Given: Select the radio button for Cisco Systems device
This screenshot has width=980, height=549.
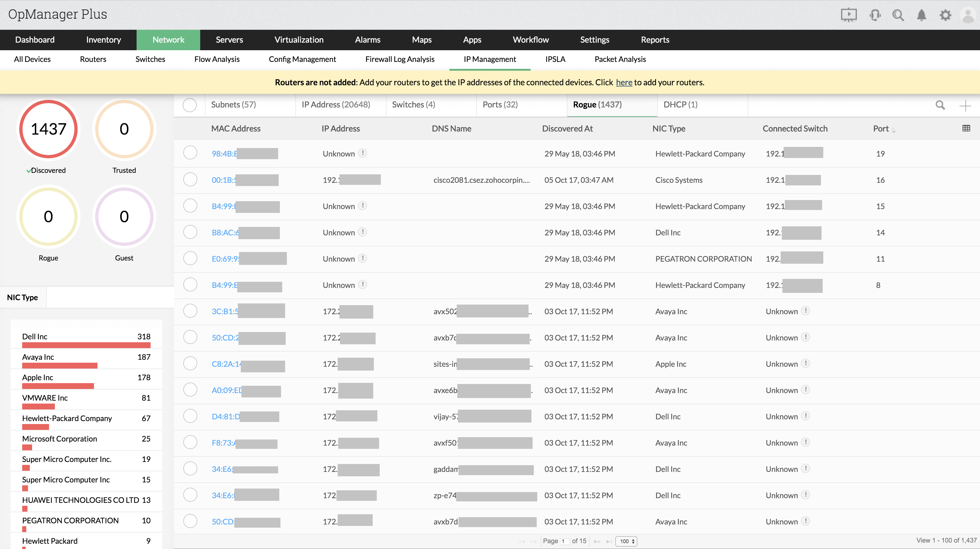Looking at the screenshot, I should tap(191, 180).
